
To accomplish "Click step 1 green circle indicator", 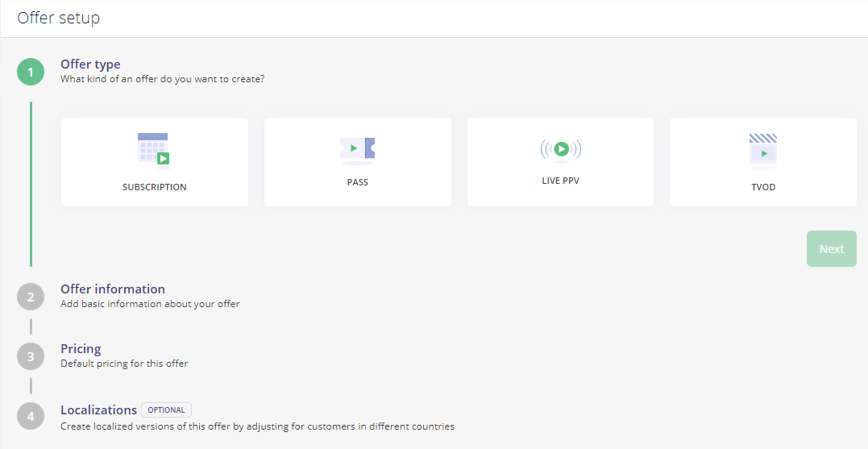I will (31, 72).
